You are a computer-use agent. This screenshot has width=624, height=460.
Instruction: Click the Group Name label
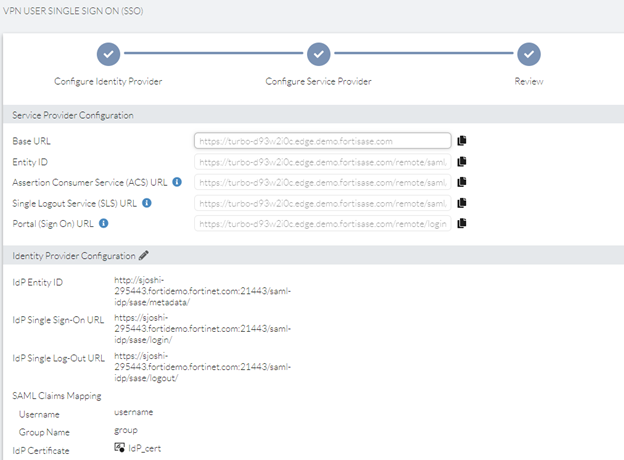pyautogui.click(x=44, y=432)
